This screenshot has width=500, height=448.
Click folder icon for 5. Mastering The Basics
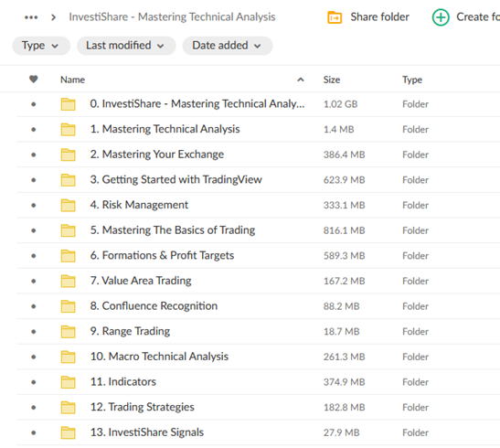pyautogui.click(x=68, y=230)
